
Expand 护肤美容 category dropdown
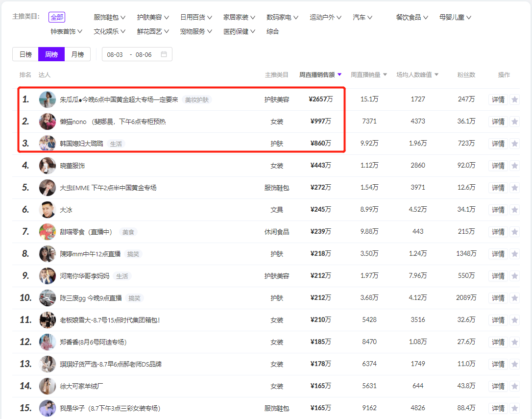coord(153,17)
